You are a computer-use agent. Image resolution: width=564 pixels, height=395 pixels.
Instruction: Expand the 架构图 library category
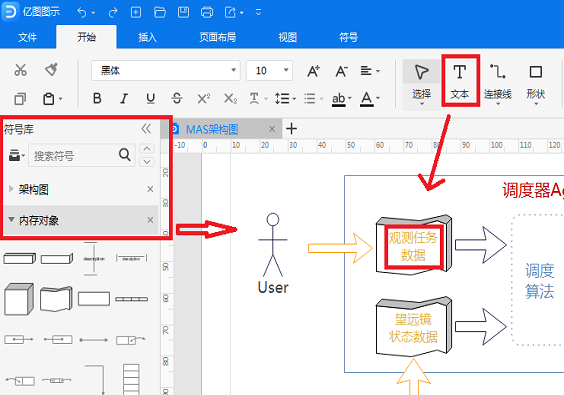11,189
